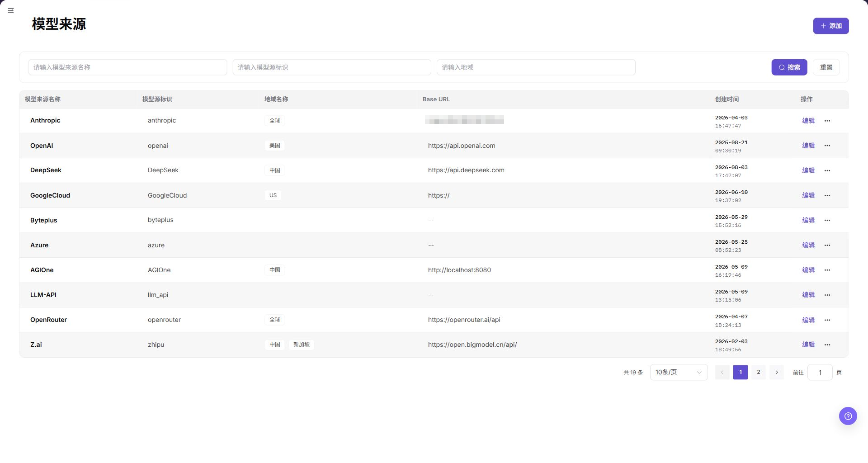Click the 重置 reset button
Viewport: 868px width, 463px height.
pyautogui.click(x=826, y=67)
